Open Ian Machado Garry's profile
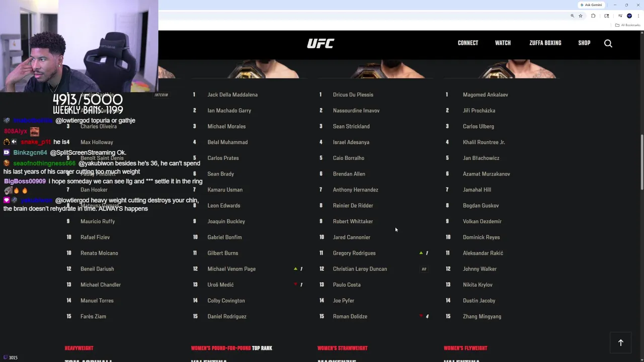This screenshot has height=362, width=644. click(x=229, y=111)
